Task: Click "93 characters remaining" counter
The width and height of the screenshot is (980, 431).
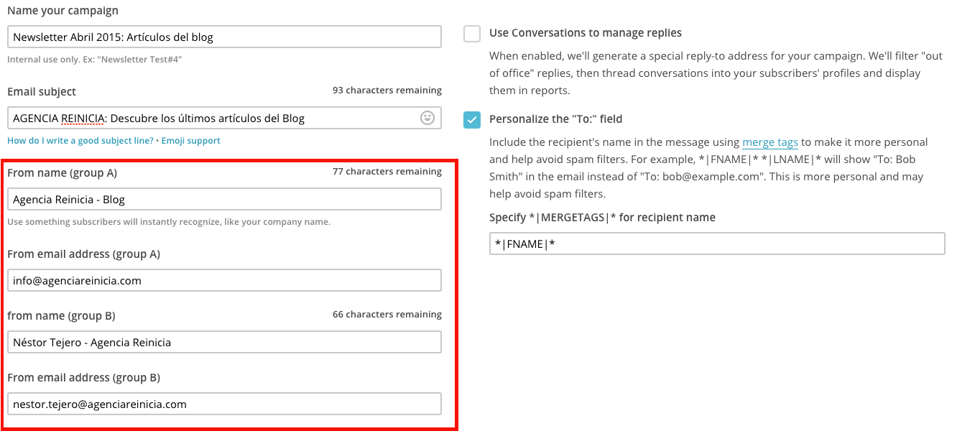Action: (x=387, y=91)
